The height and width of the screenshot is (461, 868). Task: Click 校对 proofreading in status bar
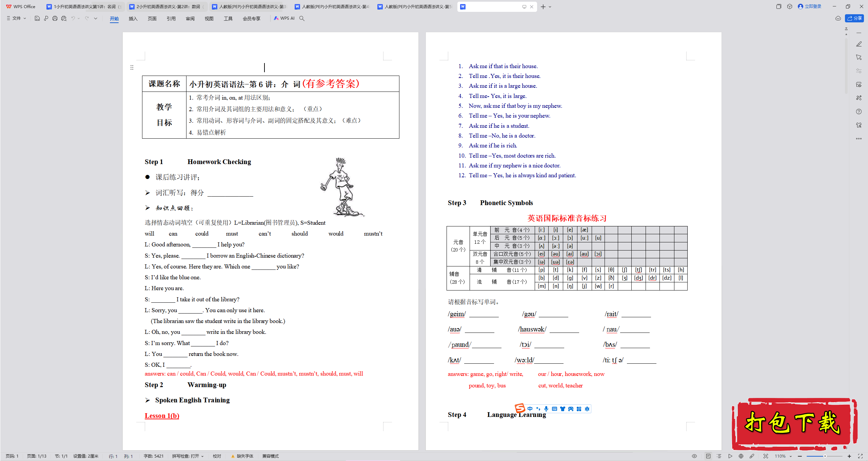[217, 456]
